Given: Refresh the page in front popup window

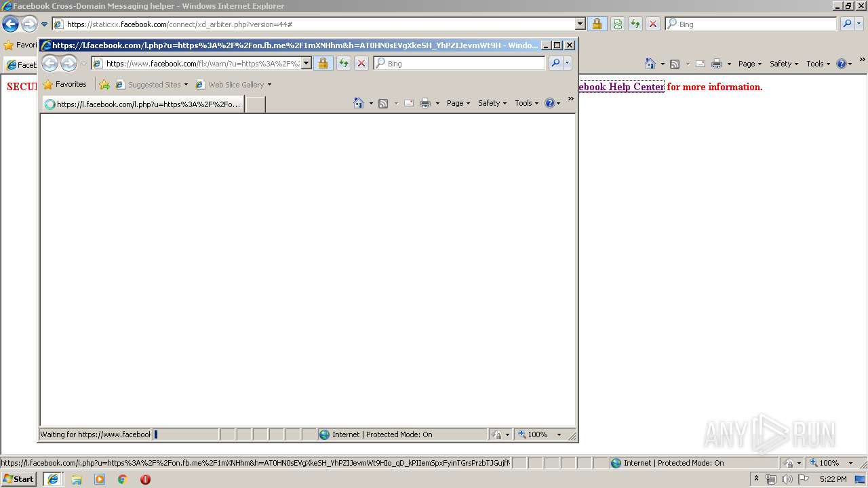Looking at the screenshot, I should point(344,63).
